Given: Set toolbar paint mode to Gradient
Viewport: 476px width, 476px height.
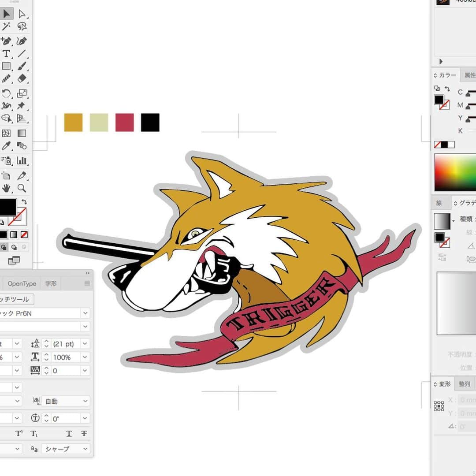Looking at the screenshot, I should coord(14,234).
